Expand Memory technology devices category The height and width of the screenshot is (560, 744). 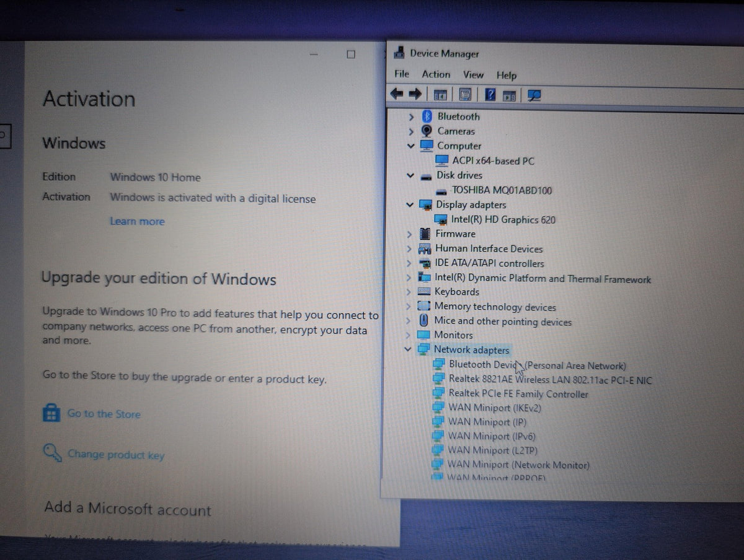point(408,307)
